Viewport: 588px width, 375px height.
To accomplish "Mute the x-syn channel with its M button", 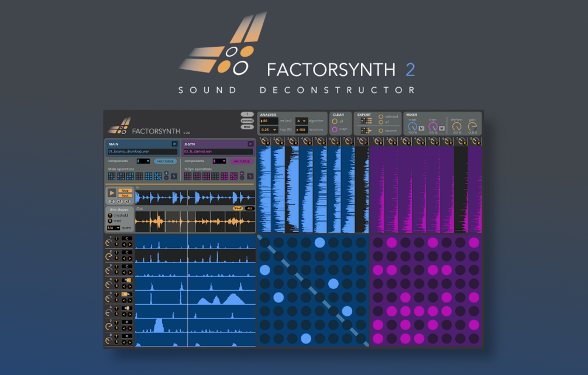I will [442, 128].
